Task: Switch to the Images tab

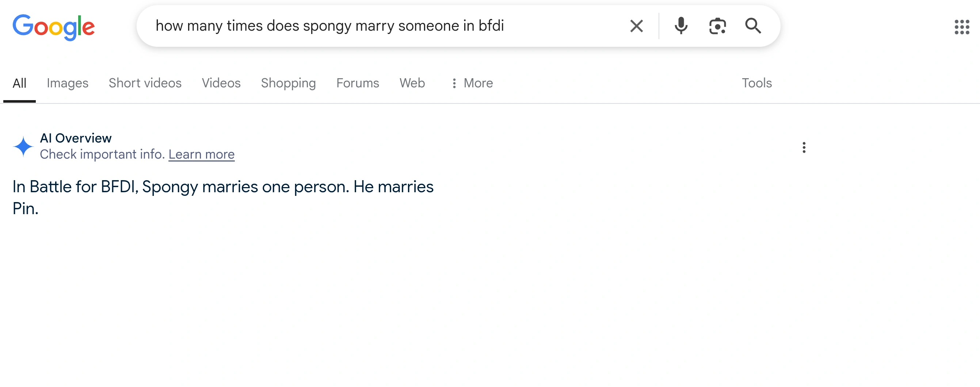Action: (x=67, y=83)
